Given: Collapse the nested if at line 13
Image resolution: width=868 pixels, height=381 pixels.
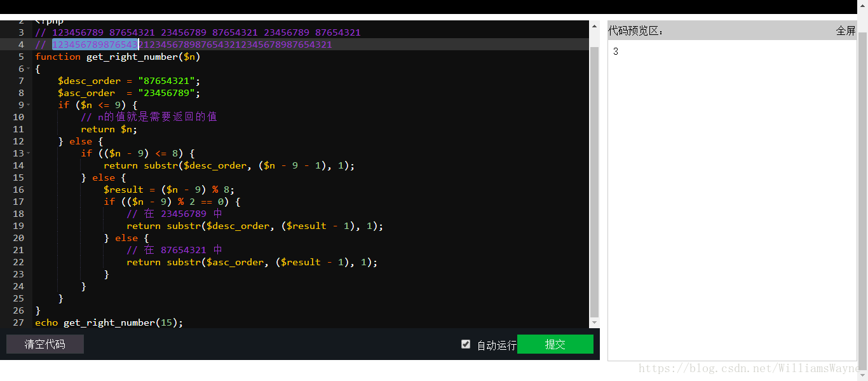Looking at the screenshot, I should pyautogui.click(x=29, y=153).
